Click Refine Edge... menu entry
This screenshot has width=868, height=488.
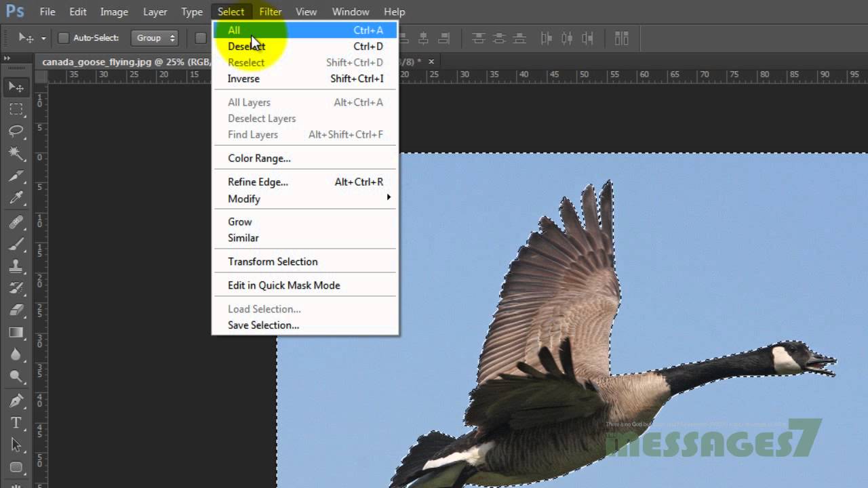click(x=305, y=182)
